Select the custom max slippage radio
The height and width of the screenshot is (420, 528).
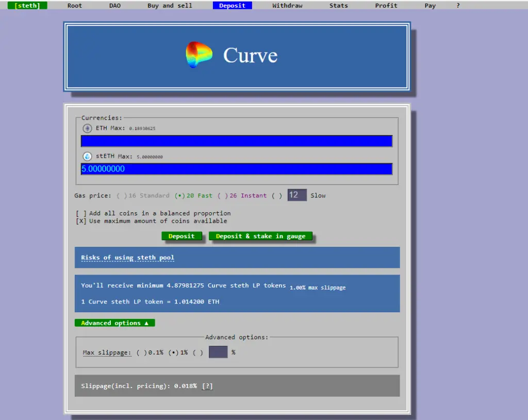click(x=198, y=352)
